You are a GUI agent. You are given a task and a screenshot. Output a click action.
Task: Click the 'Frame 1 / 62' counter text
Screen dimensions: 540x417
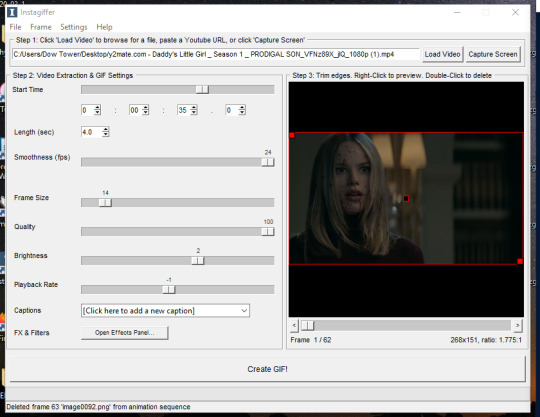[x=311, y=340]
